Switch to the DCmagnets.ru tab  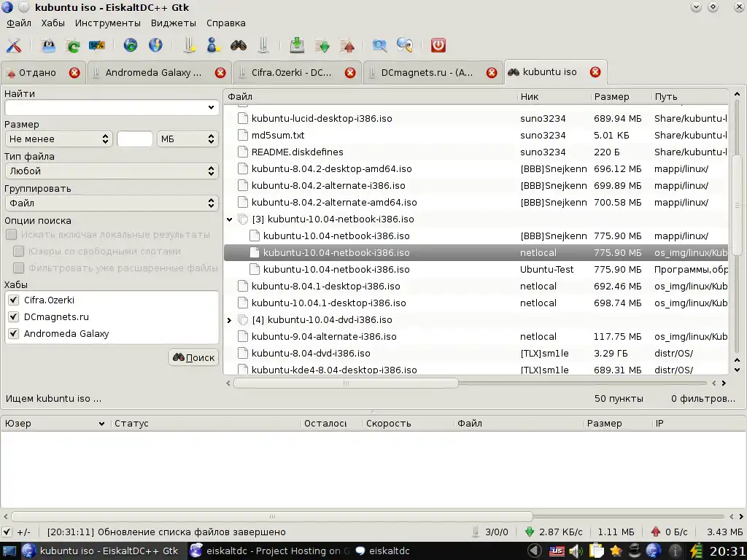(x=427, y=72)
